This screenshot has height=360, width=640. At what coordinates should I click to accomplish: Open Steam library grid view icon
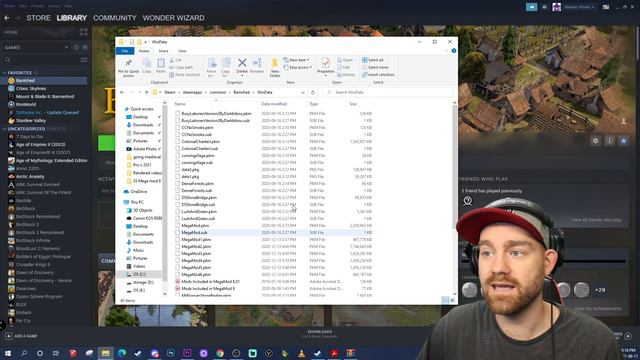point(84,32)
